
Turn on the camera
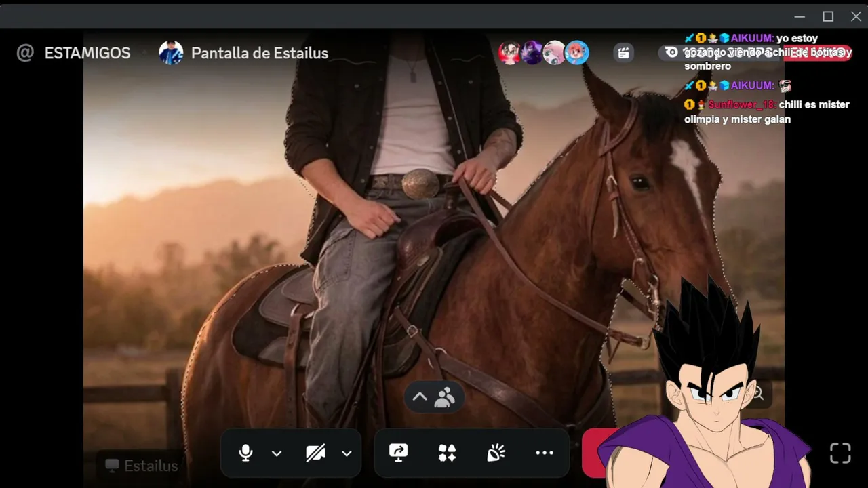coord(315,453)
